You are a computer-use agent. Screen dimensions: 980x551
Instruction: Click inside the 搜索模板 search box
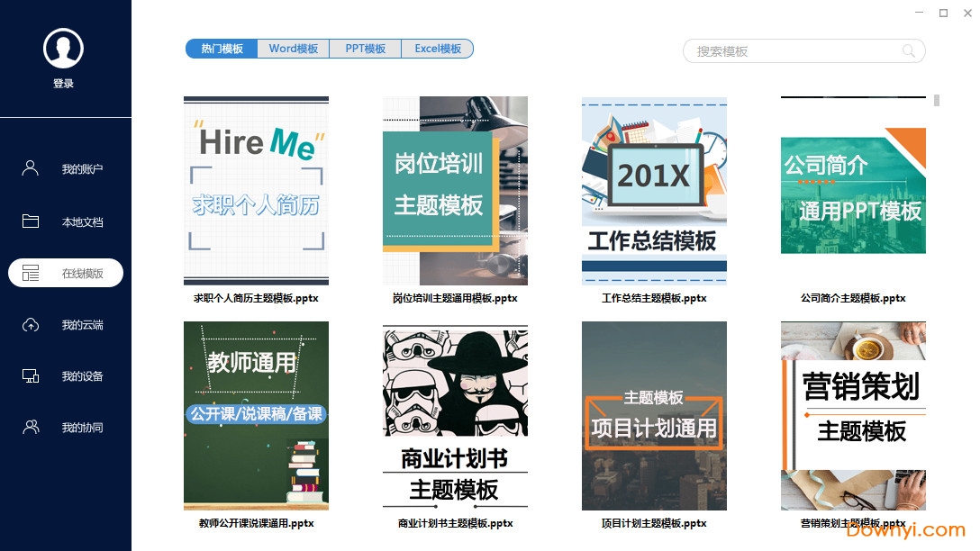pos(793,51)
